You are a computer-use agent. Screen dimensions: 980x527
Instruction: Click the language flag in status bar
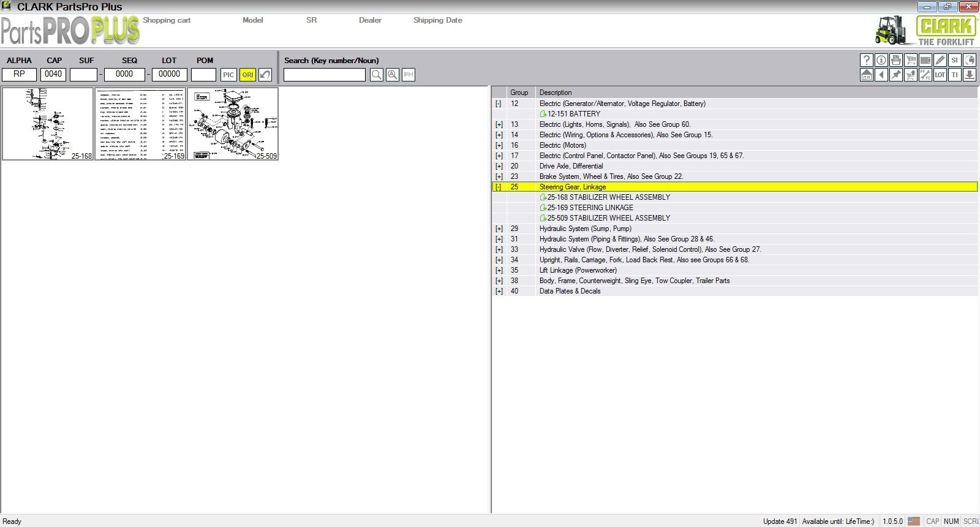914,521
